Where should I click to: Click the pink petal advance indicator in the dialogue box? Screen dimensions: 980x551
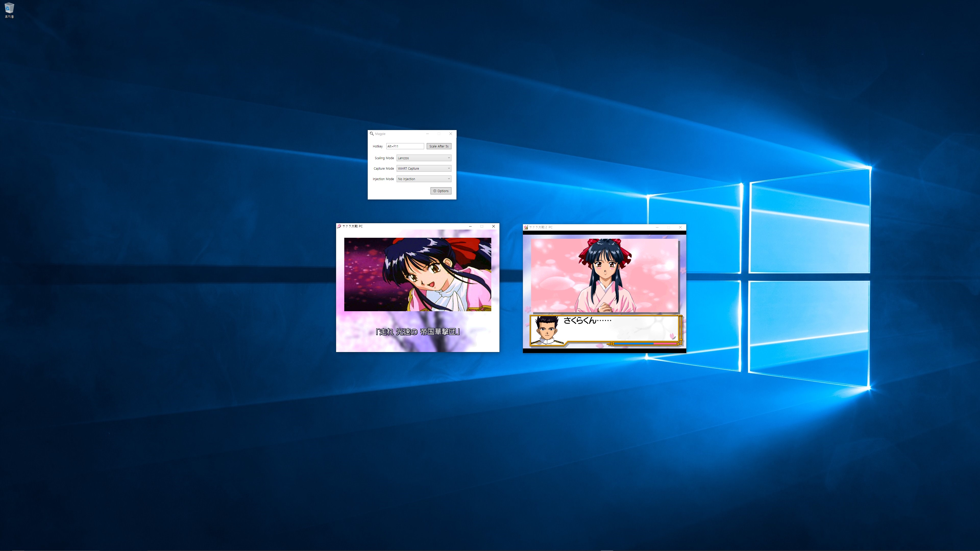pyautogui.click(x=672, y=336)
